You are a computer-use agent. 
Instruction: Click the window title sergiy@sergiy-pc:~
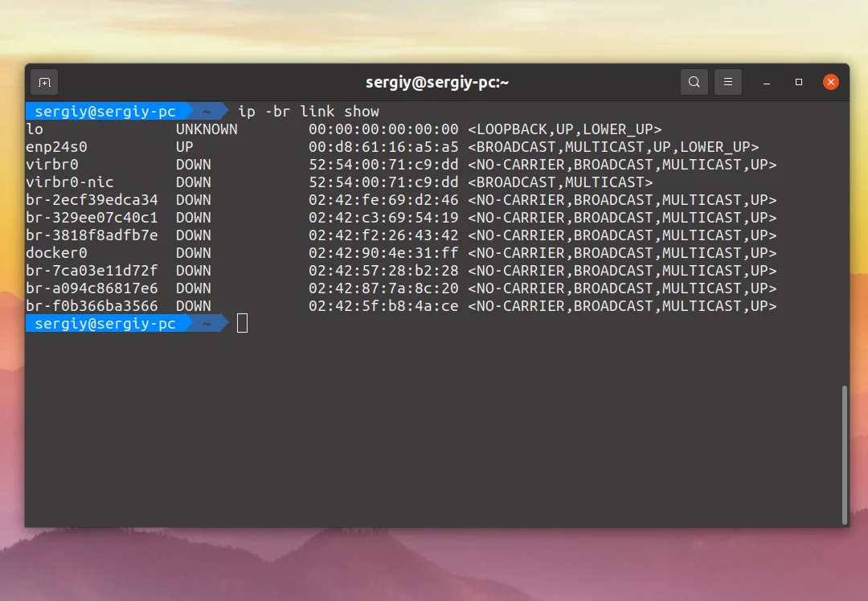coord(436,83)
